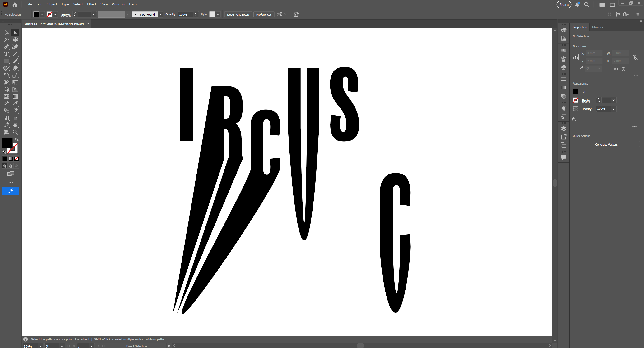644x348 pixels.
Task: Open the 5 pt. Round brush dropdown
Action: [160, 14]
